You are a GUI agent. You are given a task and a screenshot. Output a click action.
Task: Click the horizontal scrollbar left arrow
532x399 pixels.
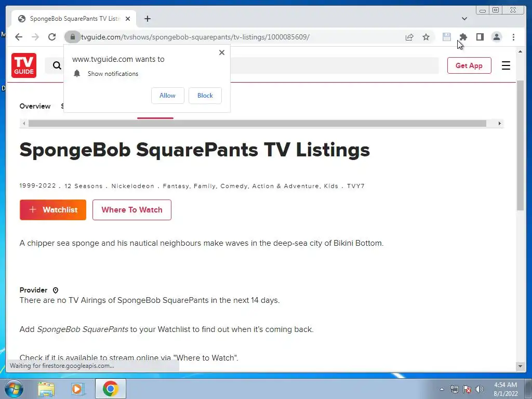pyautogui.click(x=24, y=124)
